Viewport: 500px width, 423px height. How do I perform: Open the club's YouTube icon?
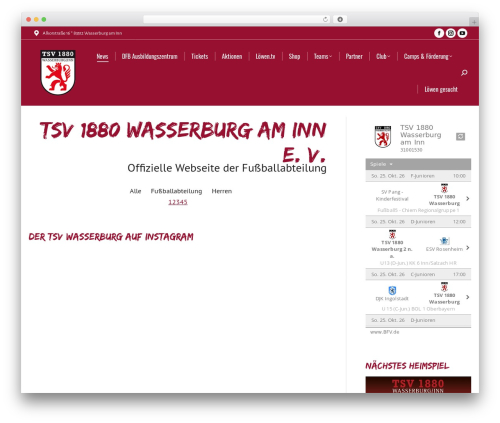pyautogui.click(x=462, y=33)
